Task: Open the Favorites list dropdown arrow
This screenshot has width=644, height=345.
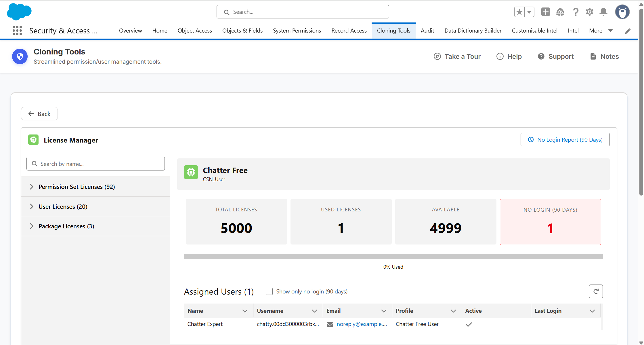Action: (529, 12)
